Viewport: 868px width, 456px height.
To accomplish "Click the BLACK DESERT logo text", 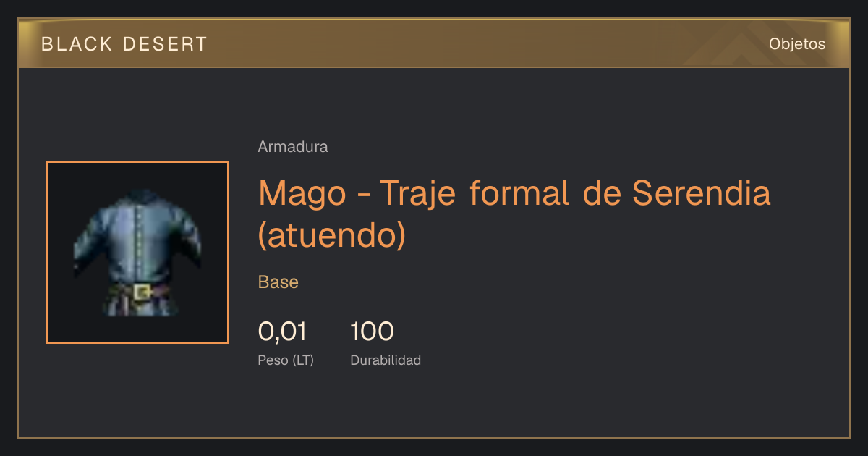I will (x=124, y=44).
